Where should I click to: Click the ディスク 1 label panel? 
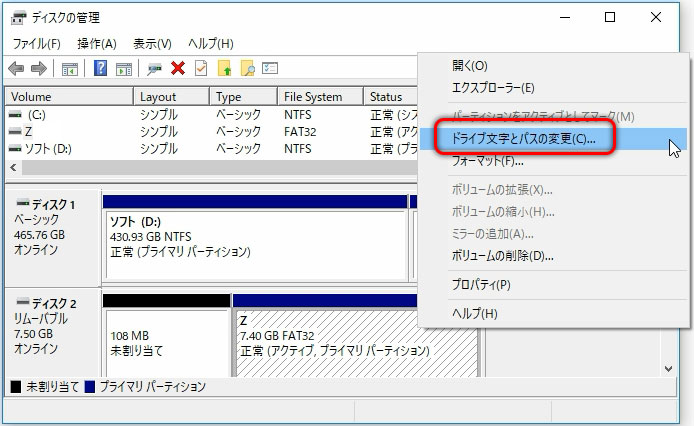[53, 237]
